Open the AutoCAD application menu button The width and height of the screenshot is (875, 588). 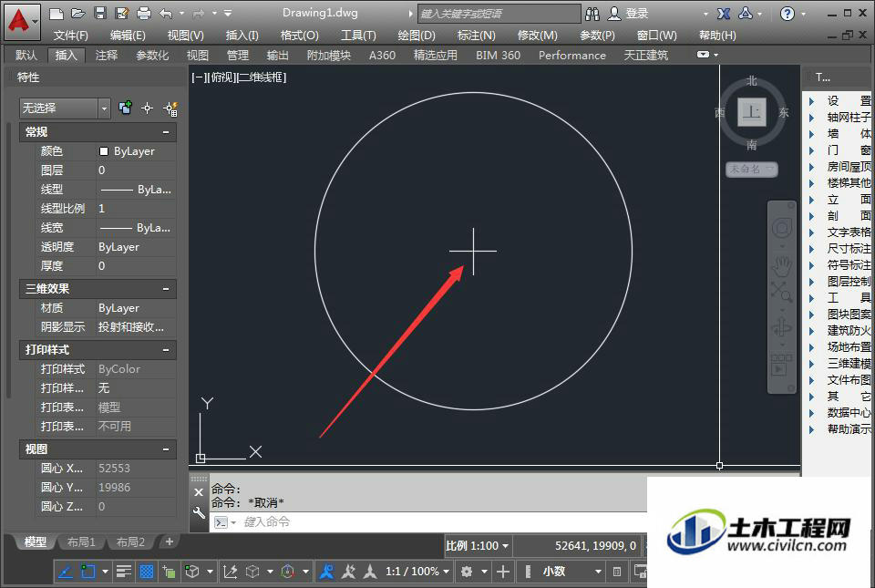pos(21,21)
